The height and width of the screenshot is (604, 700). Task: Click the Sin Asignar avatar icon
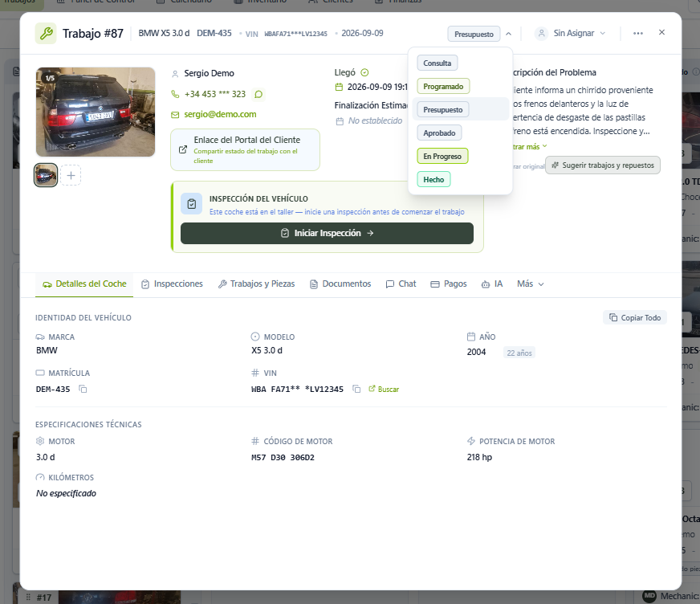[542, 34]
